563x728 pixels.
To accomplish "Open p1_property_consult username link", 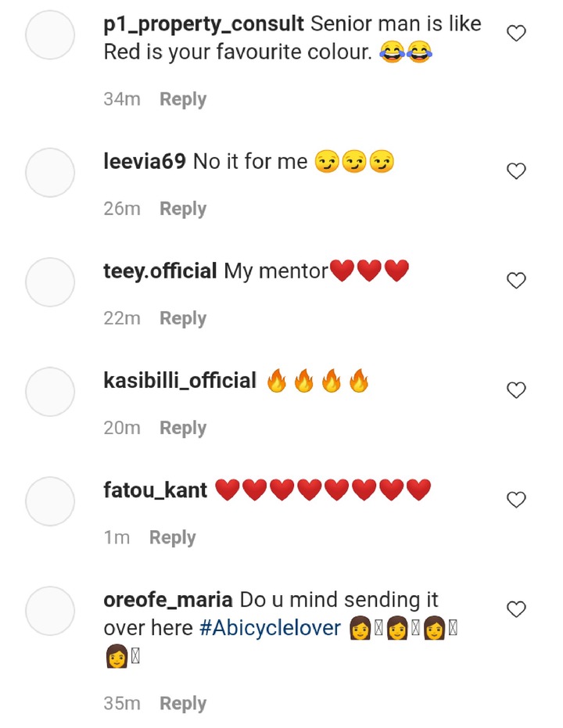I will (204, 24).
